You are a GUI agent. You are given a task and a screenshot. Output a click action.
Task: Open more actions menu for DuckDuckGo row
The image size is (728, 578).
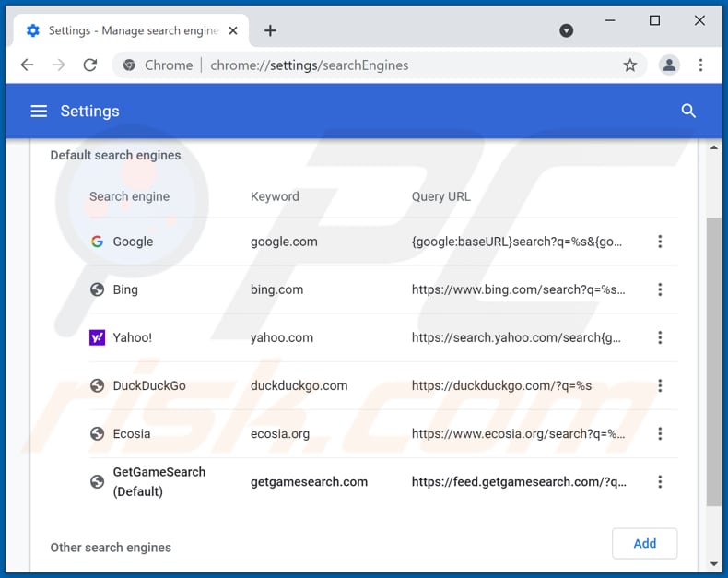(x=660, y=385)
